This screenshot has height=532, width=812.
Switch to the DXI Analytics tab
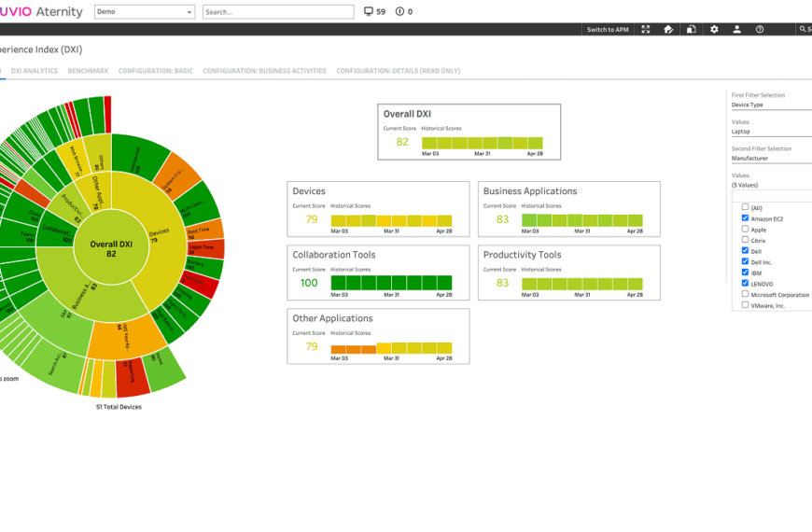tap(35, 71)
